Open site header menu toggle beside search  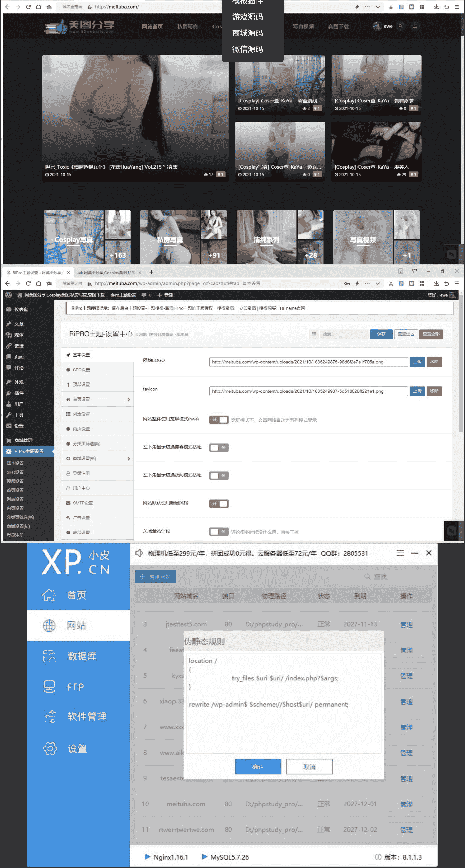click(x=415, y=26)
